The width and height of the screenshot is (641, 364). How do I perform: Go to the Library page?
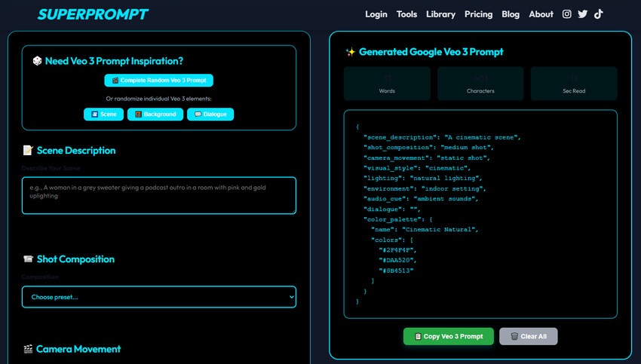(440, 14)
